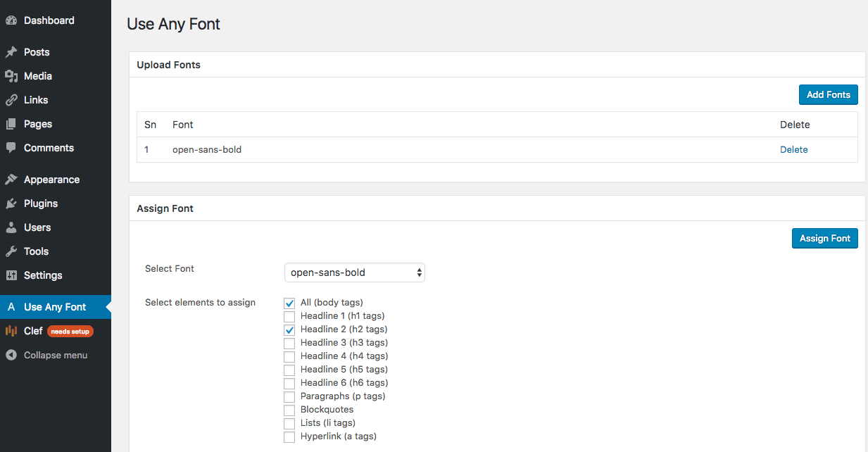Click the Upload Fonts panel header
The image size is (868, 452).
[x=497, y=65]
